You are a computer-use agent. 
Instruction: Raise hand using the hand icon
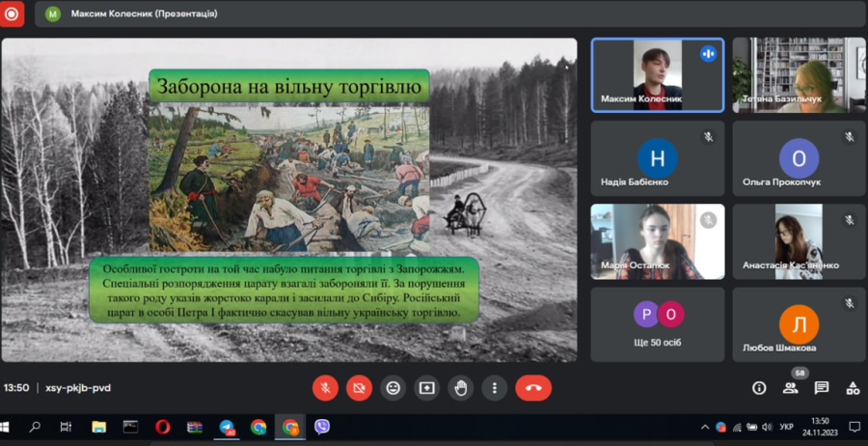click(461, 388)
